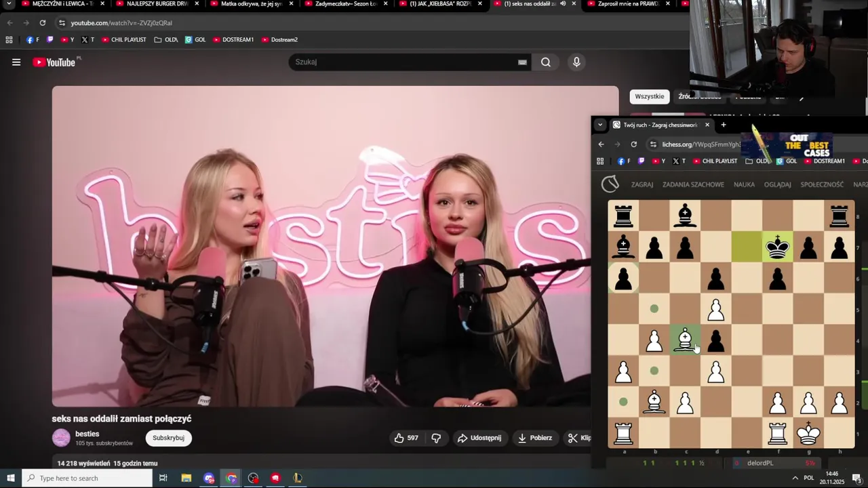Screen dimensions: 868x488
Task: Open the apps grid in the YouTube bookmarks bar
Action: click(9, 40)
